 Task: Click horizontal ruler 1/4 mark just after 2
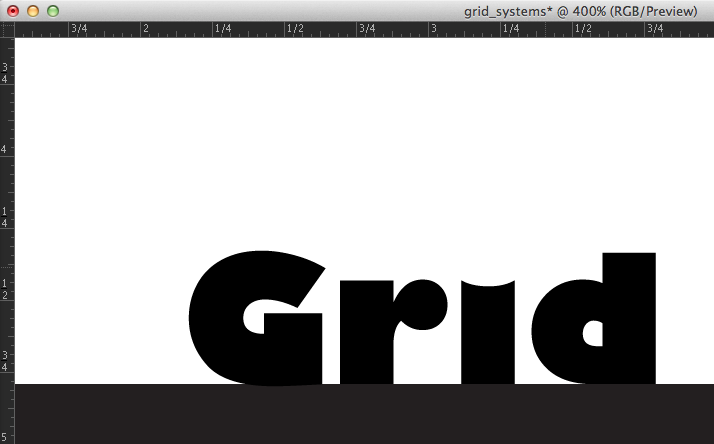click(x=223, y=29)
